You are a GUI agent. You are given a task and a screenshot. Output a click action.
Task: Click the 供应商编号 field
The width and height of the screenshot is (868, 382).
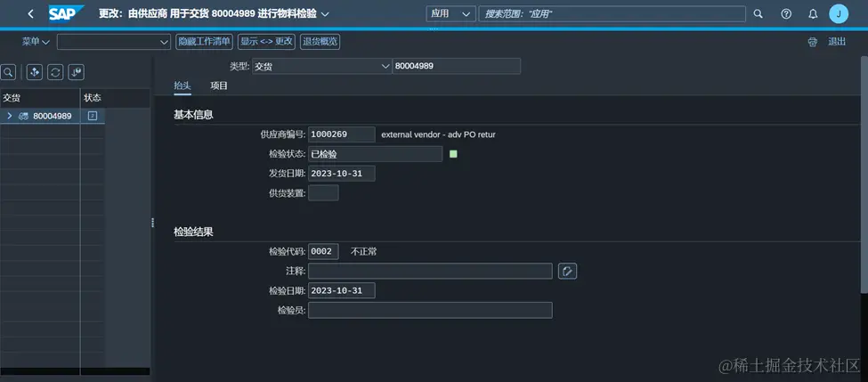pos(342,134)
